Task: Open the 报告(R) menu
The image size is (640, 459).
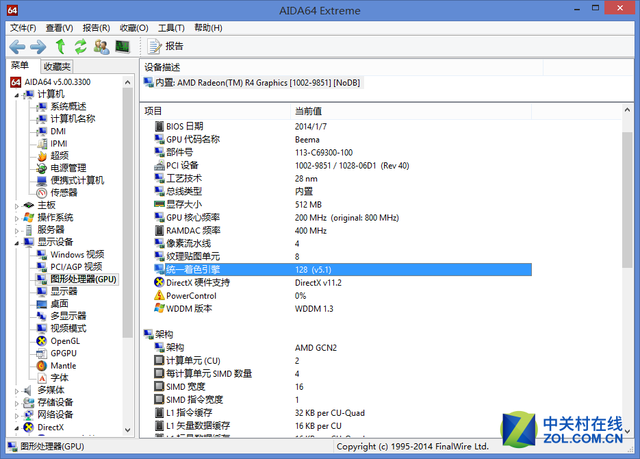Action: (x=96, y=28)
